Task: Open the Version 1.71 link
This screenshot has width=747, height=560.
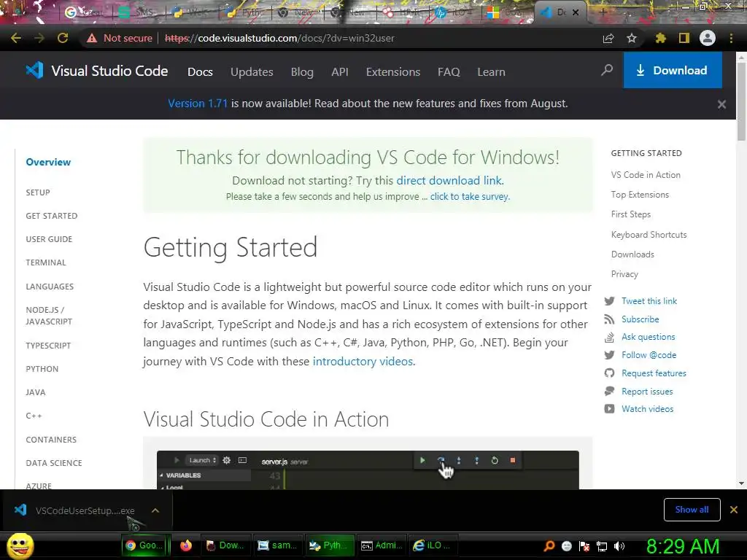Action: tap(198, 104)
